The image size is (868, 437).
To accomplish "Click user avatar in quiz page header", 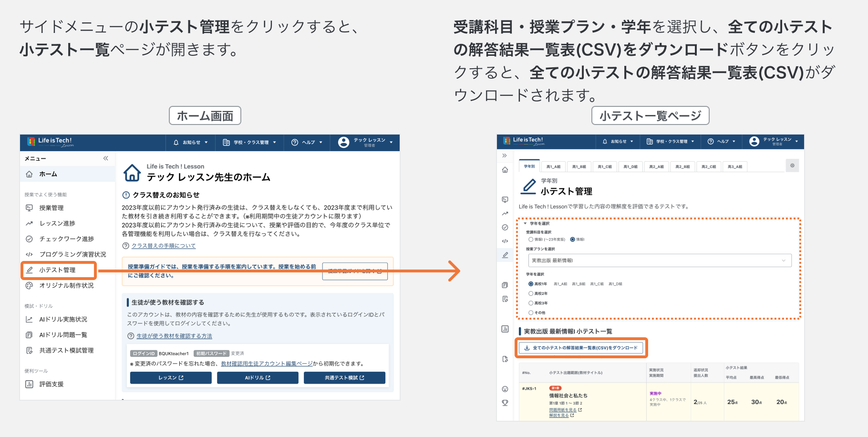I will point(754,141).
